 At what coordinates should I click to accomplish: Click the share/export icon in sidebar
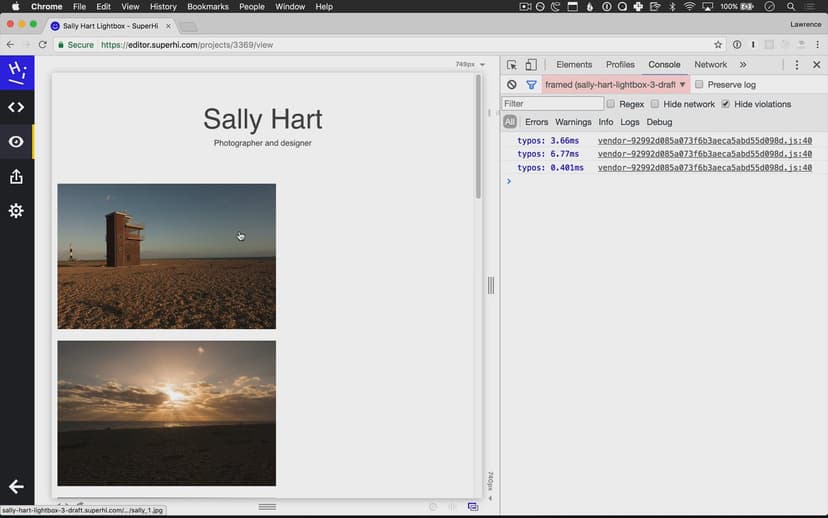point(16,177)
